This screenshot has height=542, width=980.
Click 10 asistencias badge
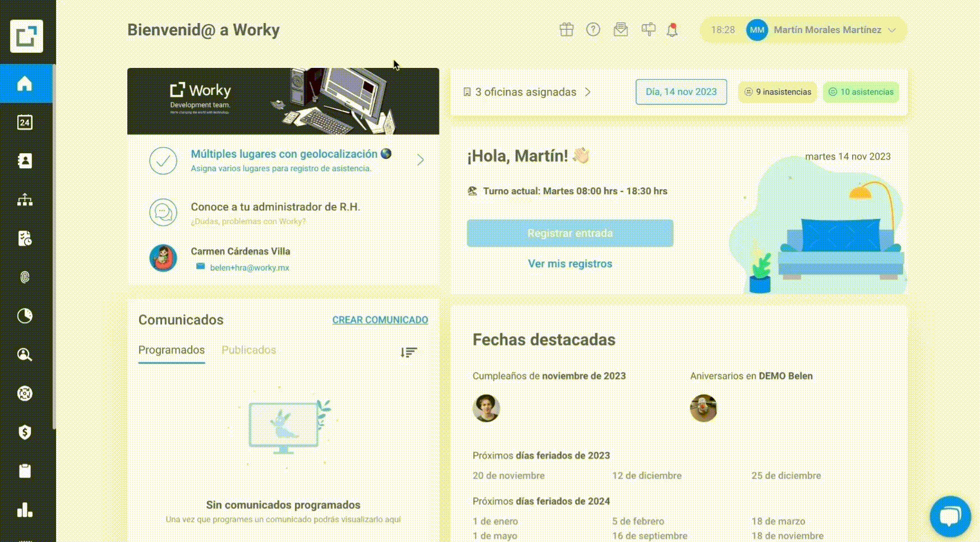point(861,92)
